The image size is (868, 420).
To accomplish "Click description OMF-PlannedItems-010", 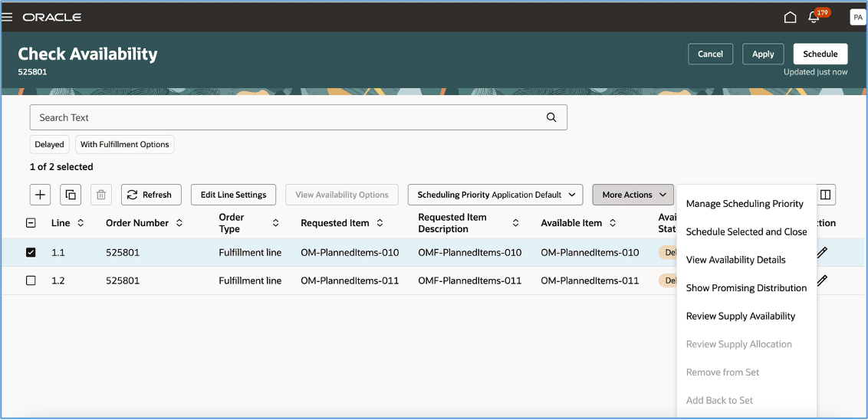I will point(470,252).
